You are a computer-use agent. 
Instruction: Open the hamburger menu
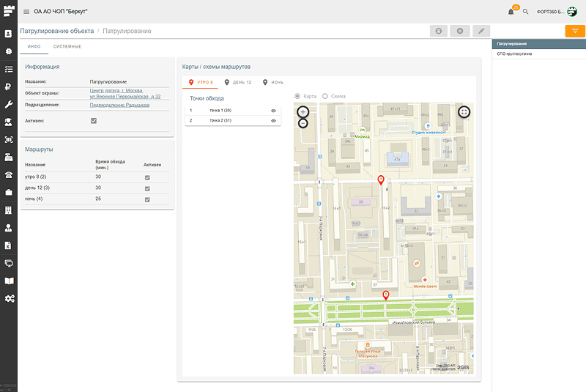pyautogui.click(x=26, y=12)
